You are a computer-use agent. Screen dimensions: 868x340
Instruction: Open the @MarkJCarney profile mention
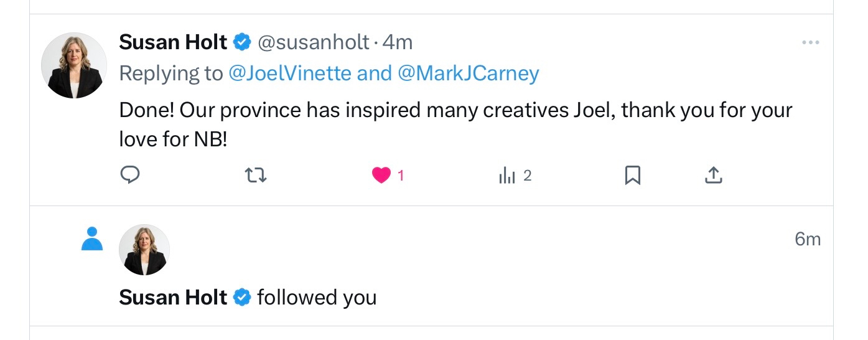[x=467, y=73]
